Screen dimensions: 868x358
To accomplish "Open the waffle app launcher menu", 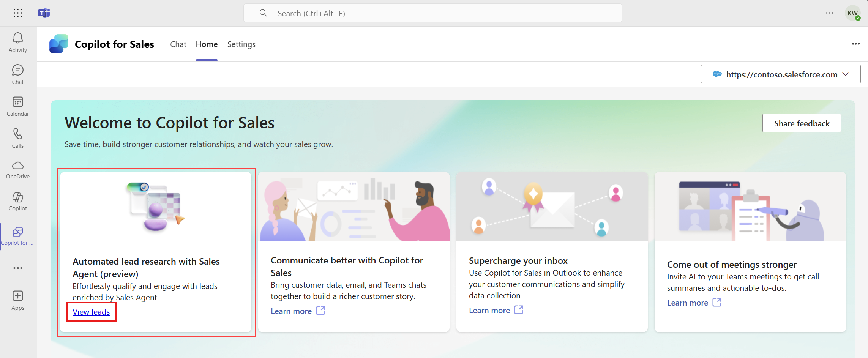I will [x=17, y=13].
